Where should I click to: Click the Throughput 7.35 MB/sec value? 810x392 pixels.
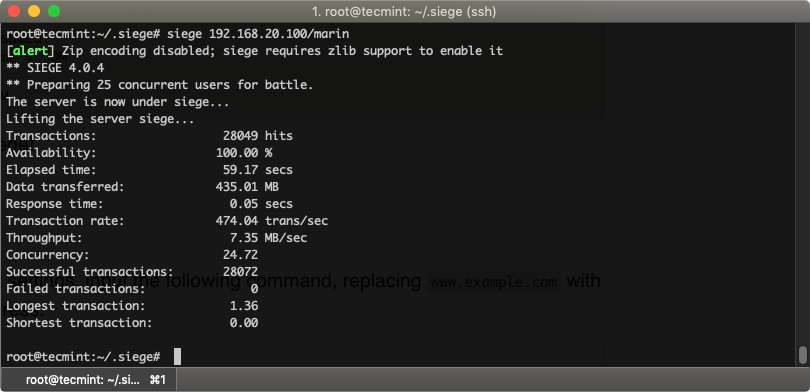click(268, 238)
